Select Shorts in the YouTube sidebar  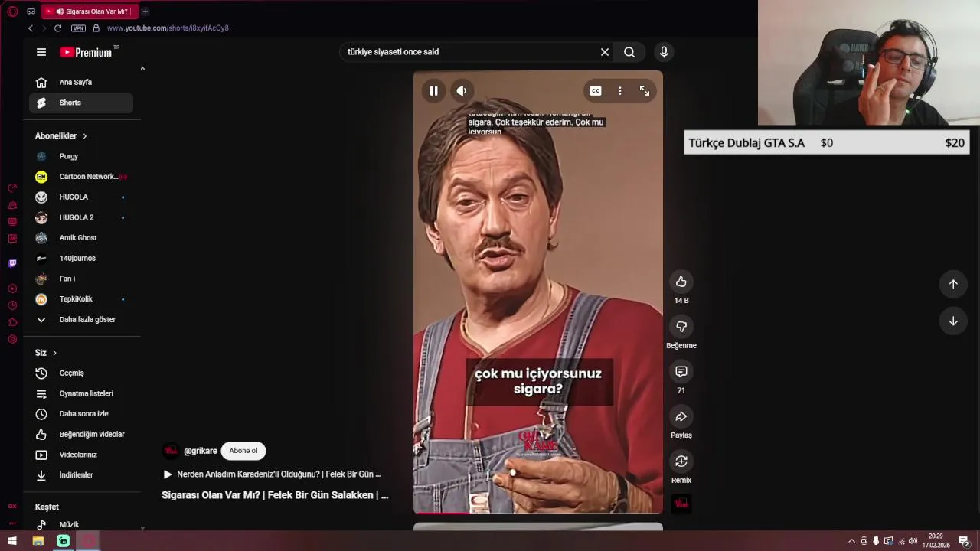pos(81,103)
